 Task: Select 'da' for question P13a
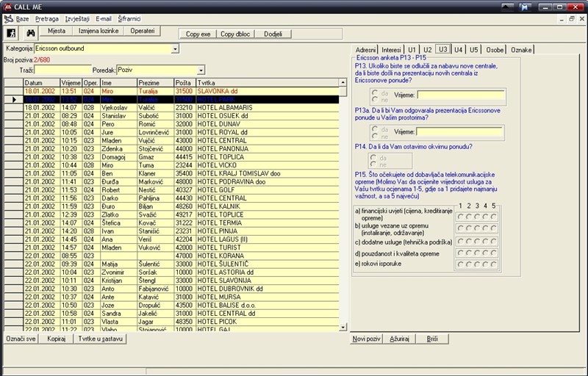pyautogui.click(x=375, y=129)
